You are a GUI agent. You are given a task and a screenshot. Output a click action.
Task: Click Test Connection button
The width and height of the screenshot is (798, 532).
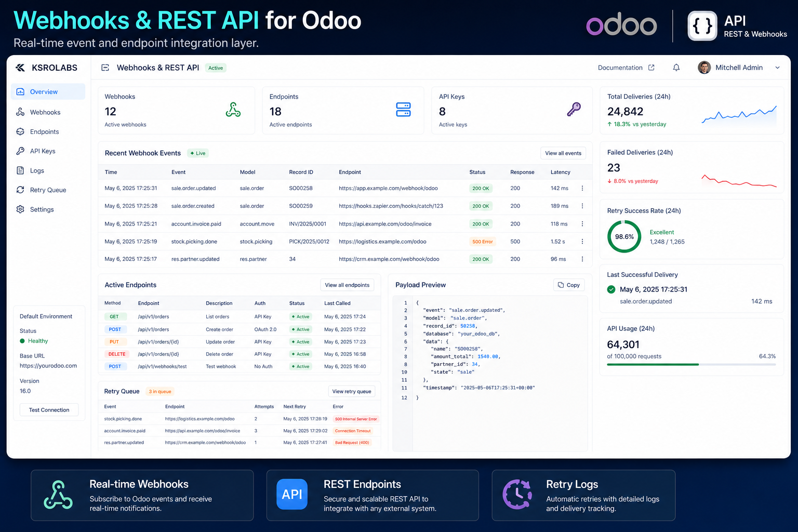(x=49, y=410)
